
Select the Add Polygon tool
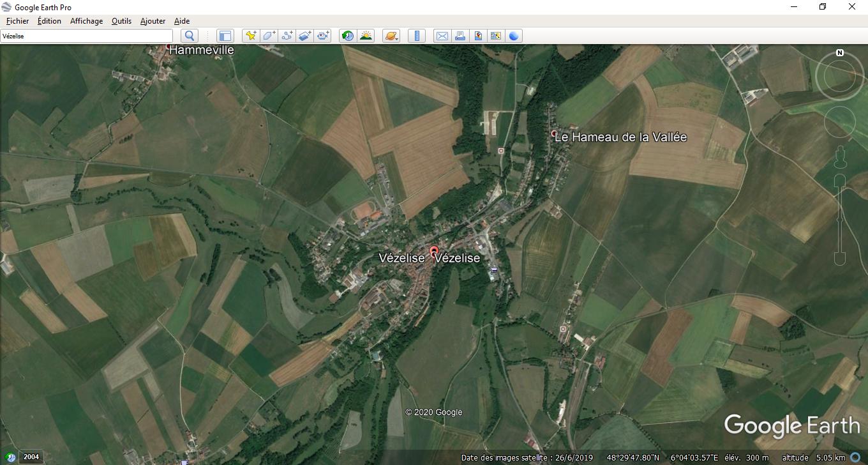coord(269,36)
